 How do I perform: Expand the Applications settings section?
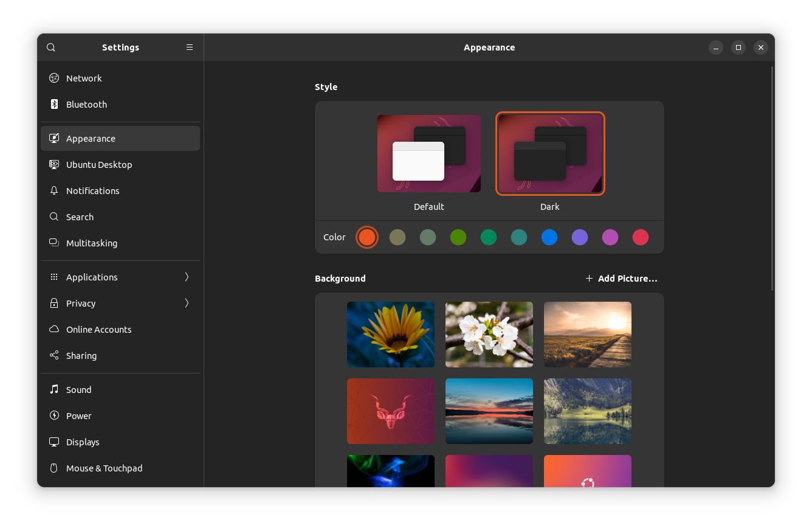(x=92, y=277)
